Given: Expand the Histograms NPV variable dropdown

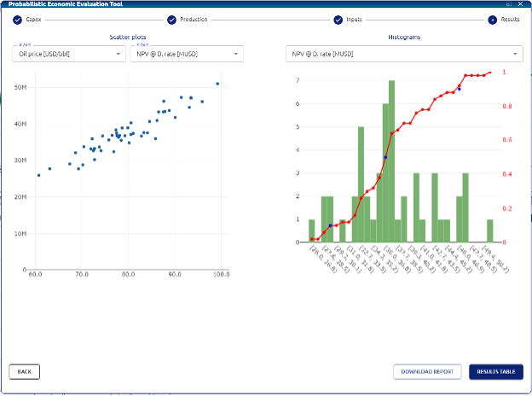Looking at the screenshot, I should click(403, 54).
